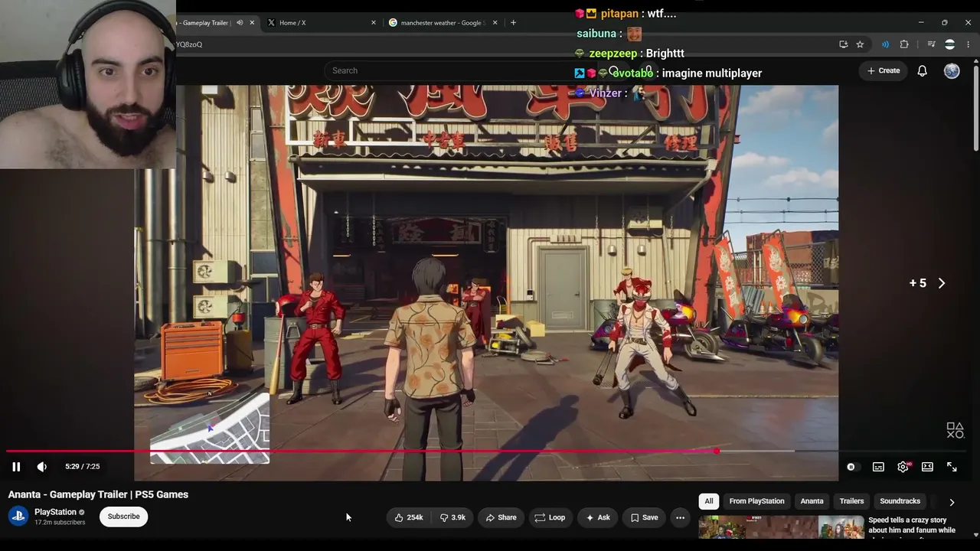Toggle the Loop button
Viewport: 980px width, 551px height.
(550, 517)
